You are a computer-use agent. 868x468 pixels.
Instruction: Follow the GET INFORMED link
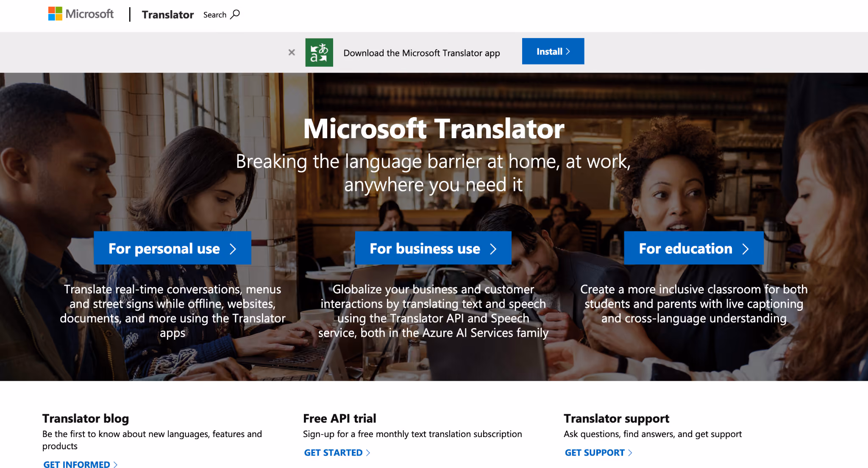click(x=81, y=464)
